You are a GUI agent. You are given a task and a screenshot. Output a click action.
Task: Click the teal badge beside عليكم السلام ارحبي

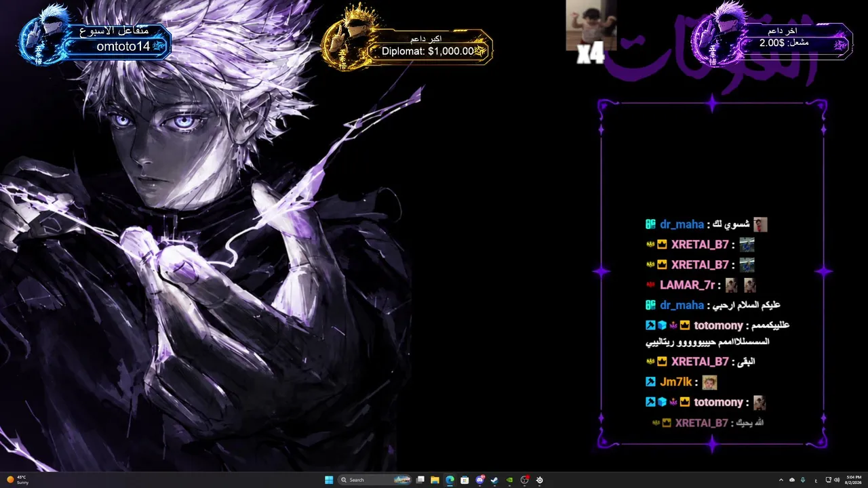[x=650, y=305]
